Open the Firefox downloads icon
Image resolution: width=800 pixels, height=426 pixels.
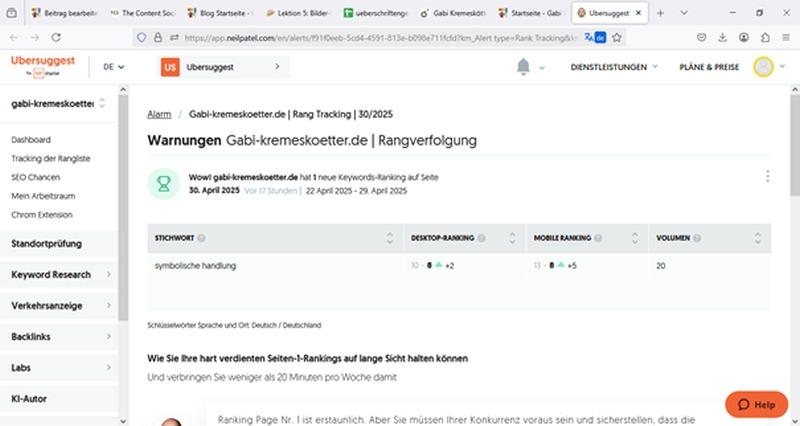pos(722,38)
